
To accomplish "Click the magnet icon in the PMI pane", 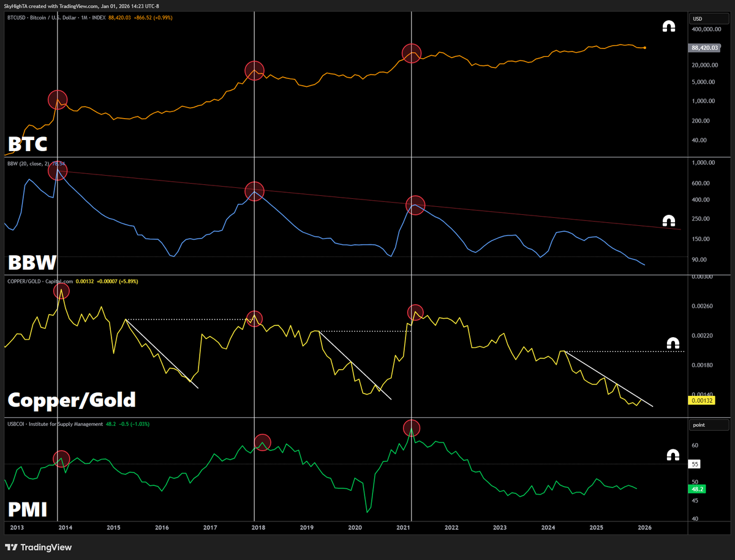I will tap(673, 455).
